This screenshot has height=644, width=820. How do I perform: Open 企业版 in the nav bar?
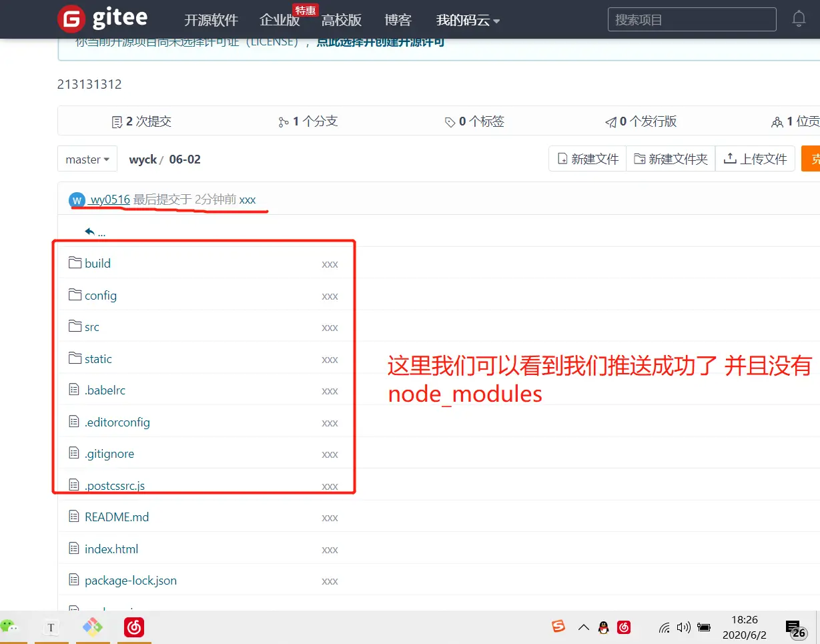(280, 20)
